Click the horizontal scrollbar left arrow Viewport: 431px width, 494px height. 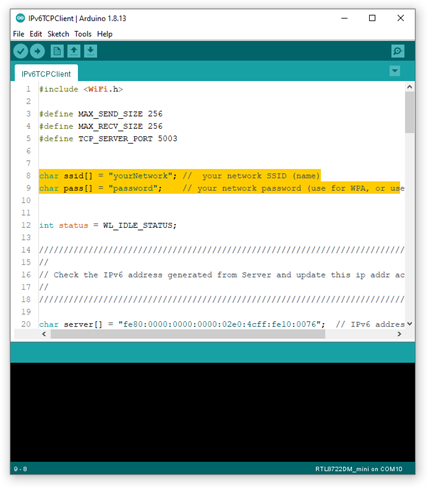pyautogui.click(x=44, y=334)
